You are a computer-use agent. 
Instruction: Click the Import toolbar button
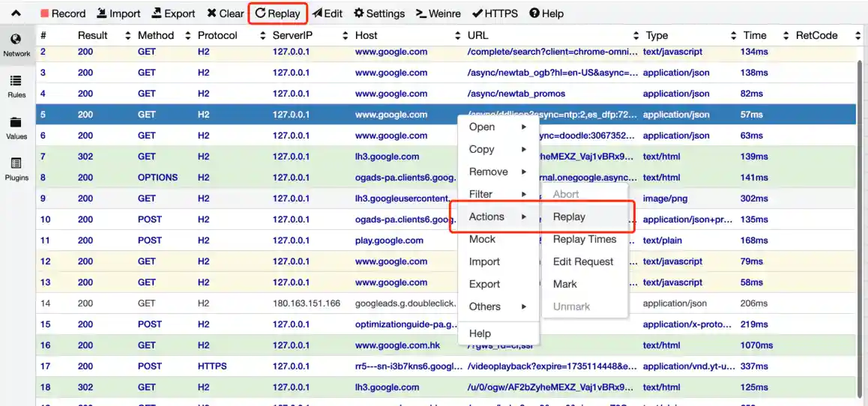tap(118, 13)
